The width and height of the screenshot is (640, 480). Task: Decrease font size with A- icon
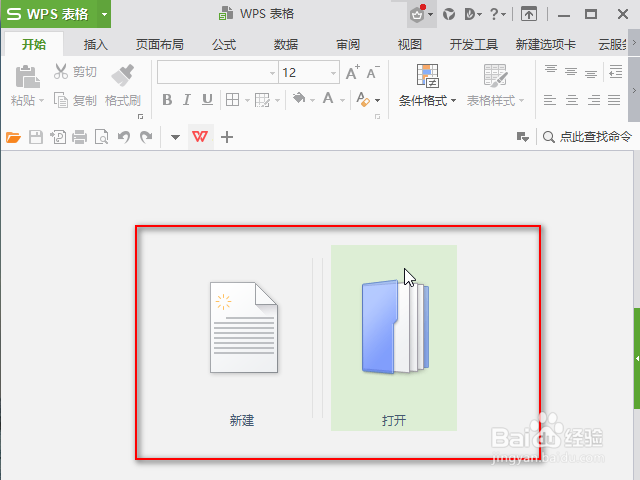point(373,72)
